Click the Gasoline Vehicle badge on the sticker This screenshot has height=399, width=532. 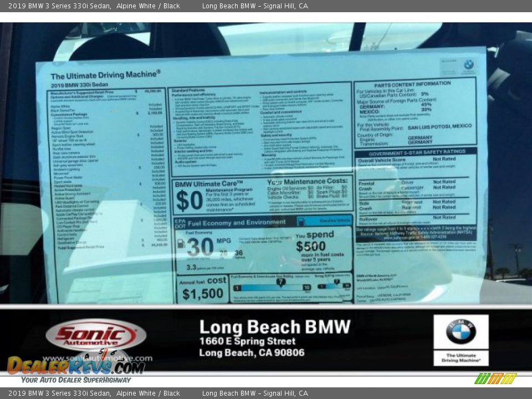click(x=325, y=221)
